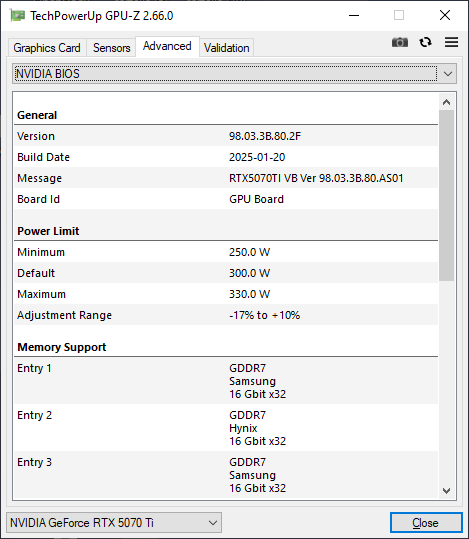Click the scroll down arrow

coord(447,491)
